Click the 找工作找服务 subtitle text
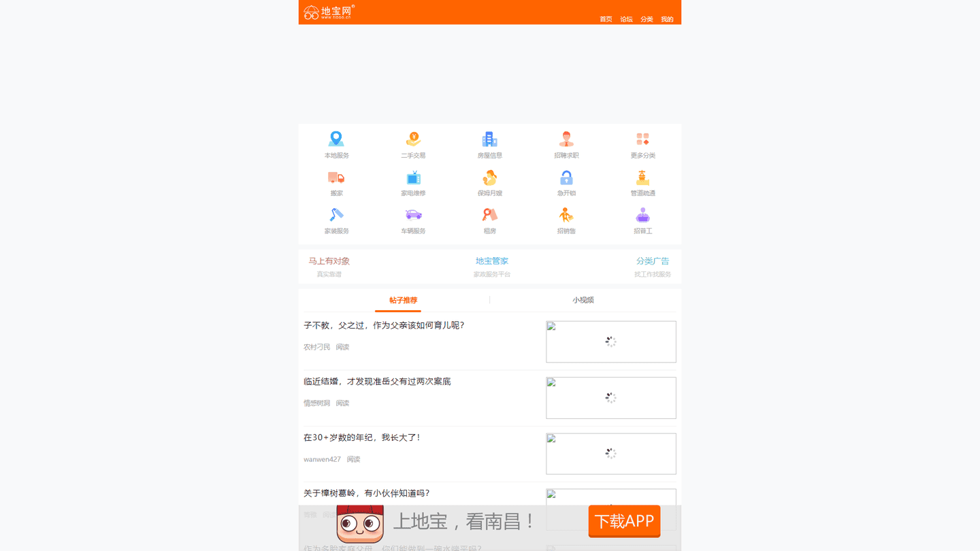980x551 pixels. point(653,274)
